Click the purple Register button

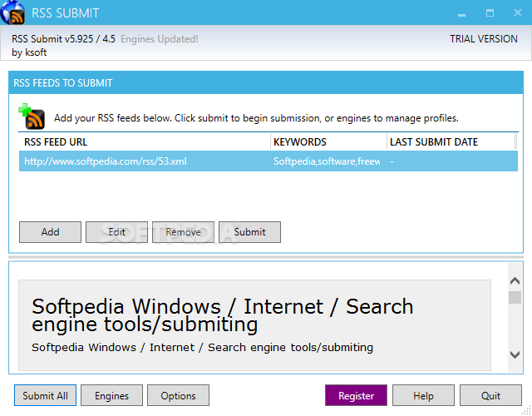pyautogui.click(x=356, y=395)
